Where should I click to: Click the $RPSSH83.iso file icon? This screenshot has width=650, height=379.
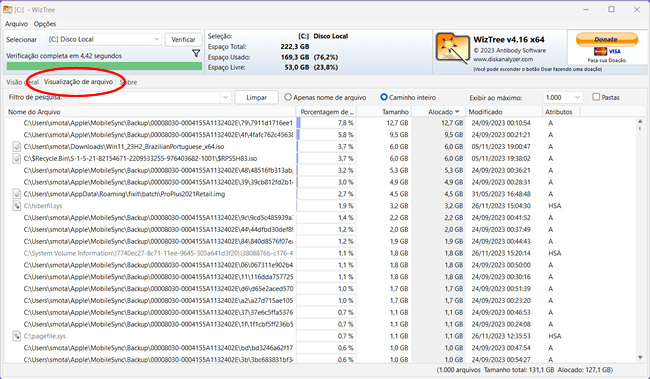17,158
